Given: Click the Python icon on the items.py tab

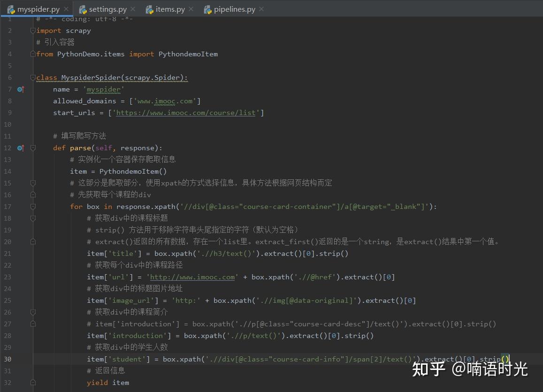Looking at the screenshot, I should [150, 8].
